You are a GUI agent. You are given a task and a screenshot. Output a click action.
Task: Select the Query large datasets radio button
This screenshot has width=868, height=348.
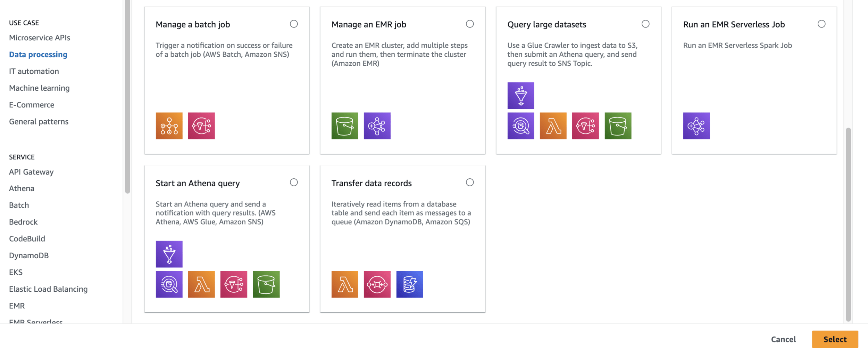click(645, 24)
